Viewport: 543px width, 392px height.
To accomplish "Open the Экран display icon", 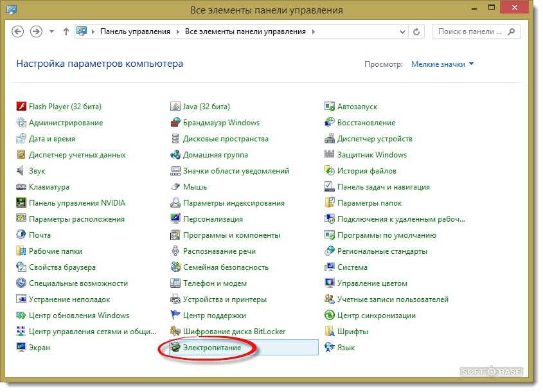I will 21,347.
